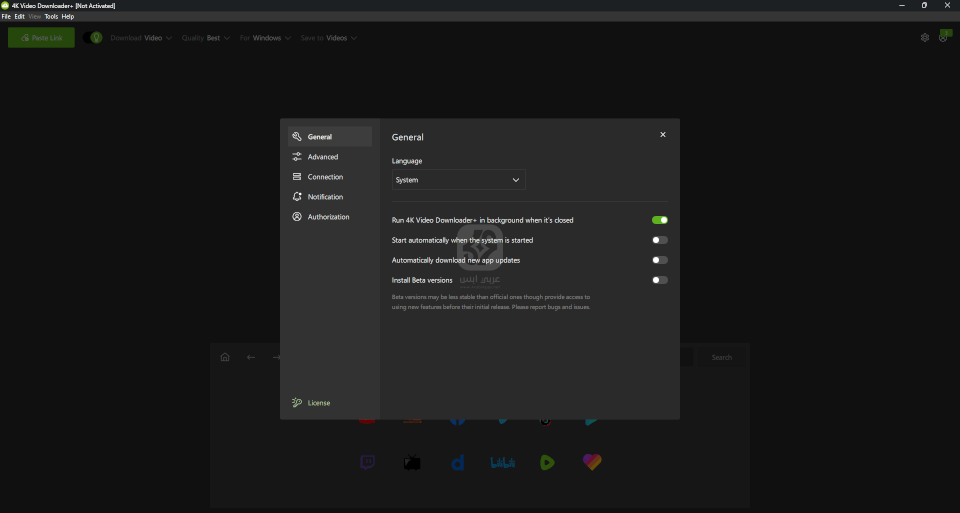The width and height of the screenshot is (960, 513).
Task: Click the sliders icon beside Advanced
Action: coord(297,157)
